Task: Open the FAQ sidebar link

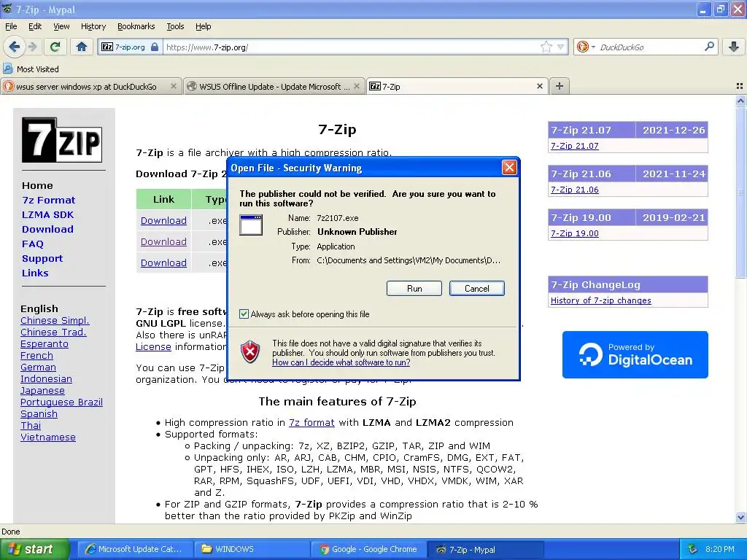Action: [x=32, y=244]
